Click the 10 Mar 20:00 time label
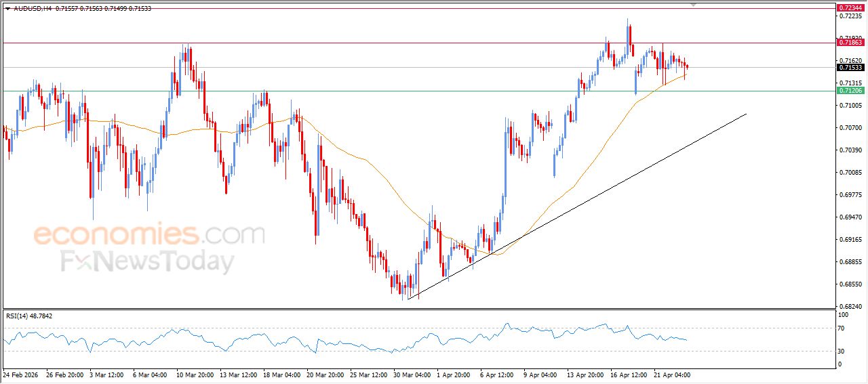Viewport: 868px width, 384px height. tap(194, 374)
